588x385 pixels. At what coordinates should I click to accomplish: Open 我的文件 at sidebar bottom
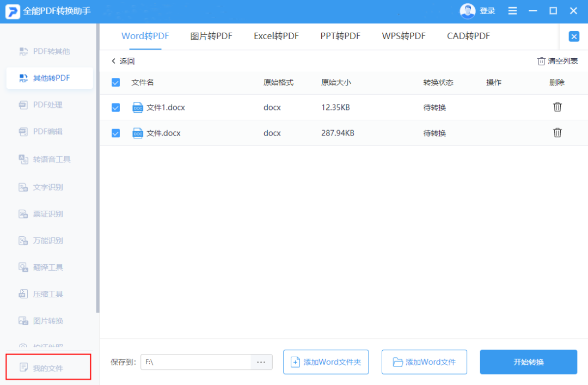[48, 367]
